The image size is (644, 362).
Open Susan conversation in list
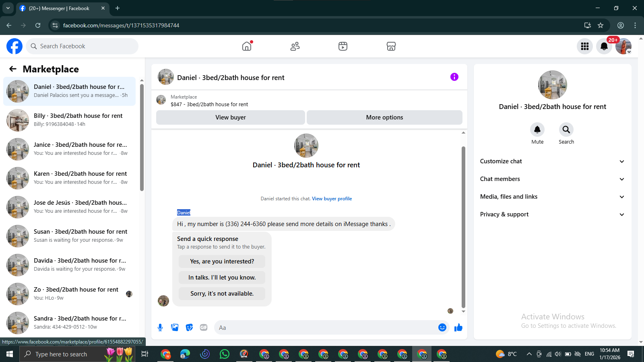click(x=69, y=236)
